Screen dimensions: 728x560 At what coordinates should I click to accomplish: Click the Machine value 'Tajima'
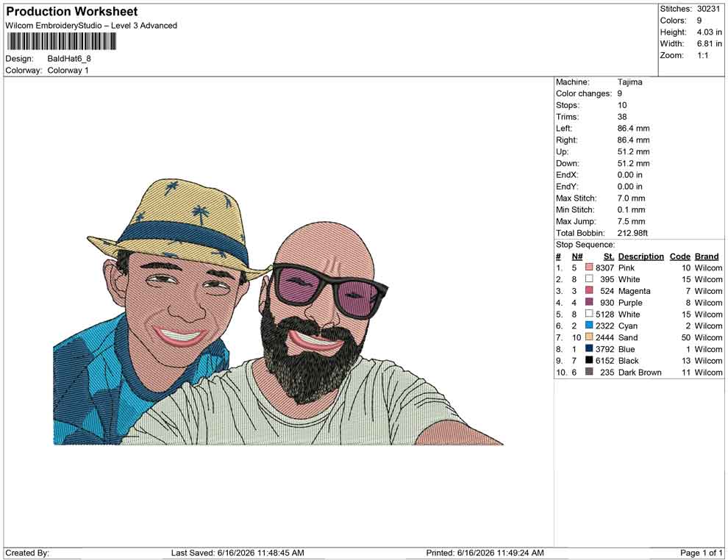pos(629,82)
